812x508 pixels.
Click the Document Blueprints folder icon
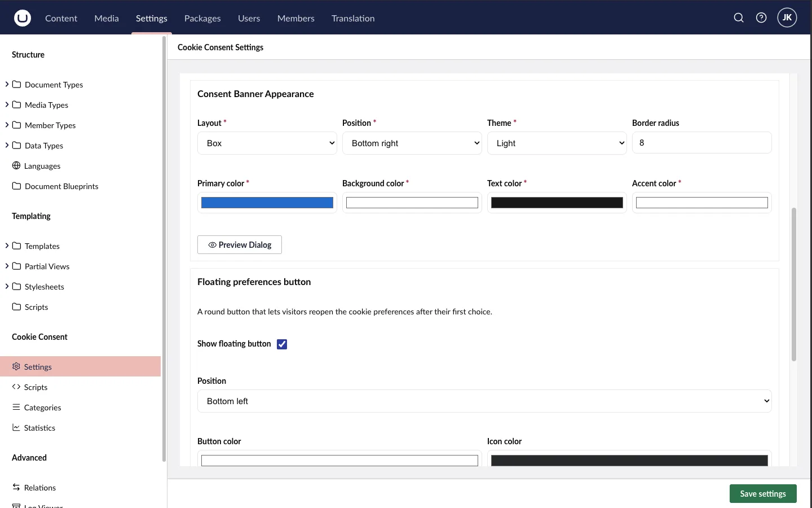click(x=17, y=186)
